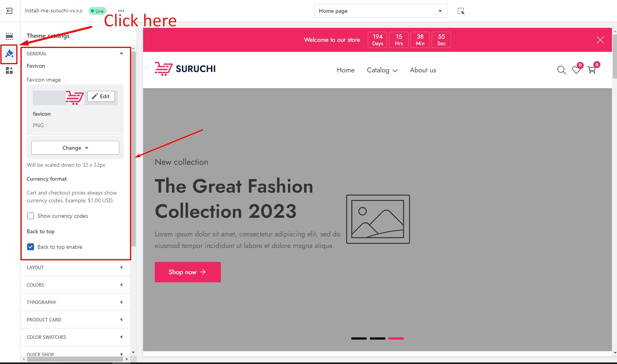Screen dimensions: 617x364
Task: Uncheck Back to top enable
Action: coord(31,247)
